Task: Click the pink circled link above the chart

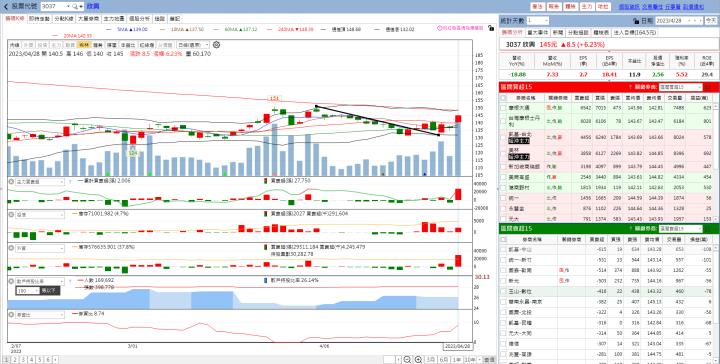Action: point(460,28)
